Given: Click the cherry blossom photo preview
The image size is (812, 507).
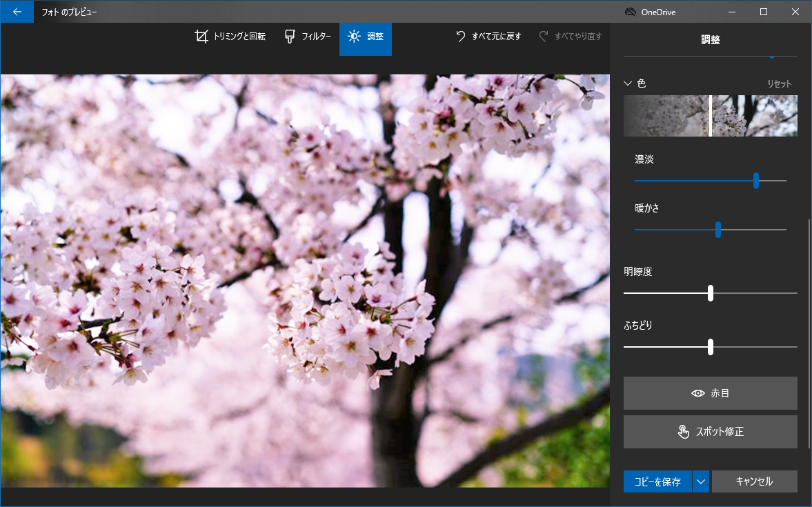Looking at the screenshot, I should coord(305,281).
